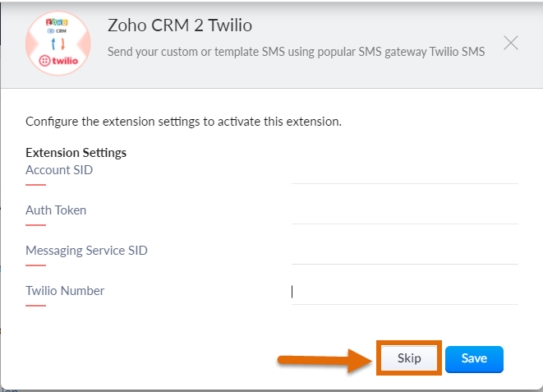
Task: Click the Zoho CRM 2 Twilio logo
Action: point(58,44)
